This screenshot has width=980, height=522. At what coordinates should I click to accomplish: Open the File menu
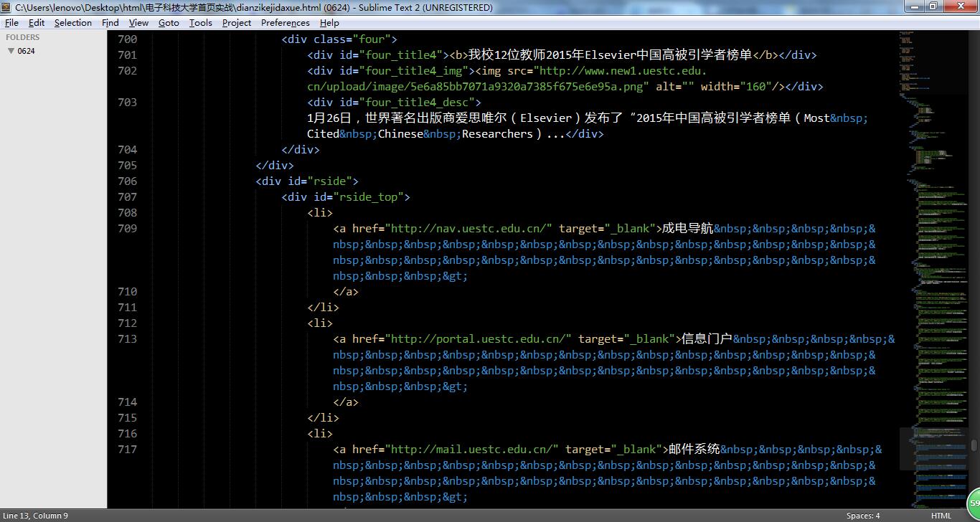[x=11, y=22]
